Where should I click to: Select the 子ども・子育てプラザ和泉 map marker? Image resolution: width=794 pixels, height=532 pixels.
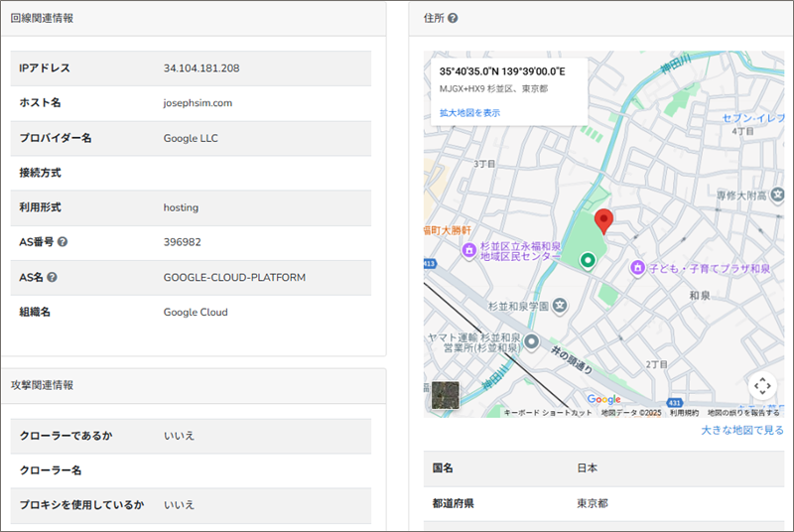tap(640, 267)
